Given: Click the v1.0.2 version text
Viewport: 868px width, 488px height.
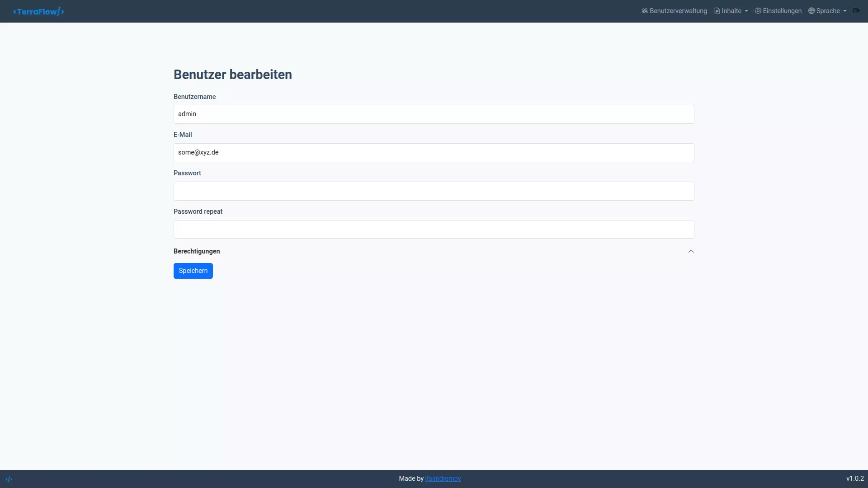Looking at the screenshot, I should pos(855,479).
